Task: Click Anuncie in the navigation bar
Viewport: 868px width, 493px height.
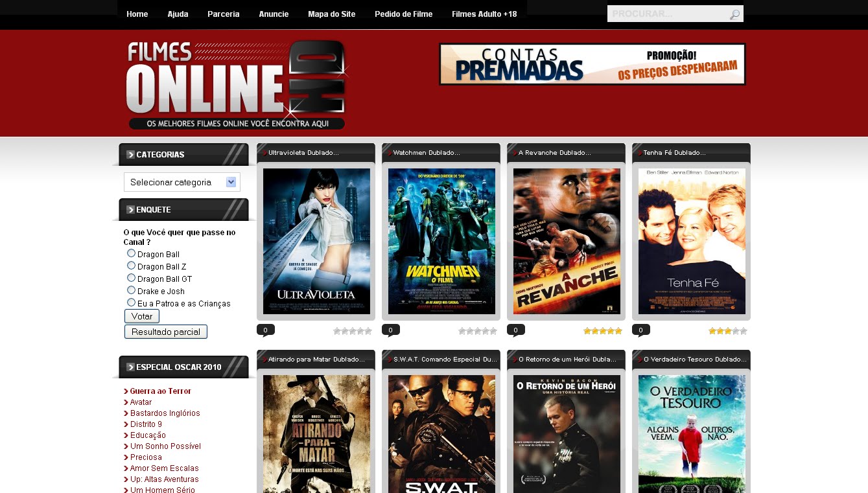Action: [274, 14]
